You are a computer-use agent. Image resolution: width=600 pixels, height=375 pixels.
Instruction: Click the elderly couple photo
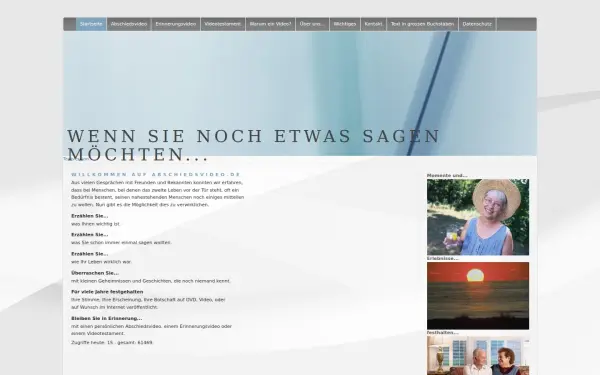(x=478, y=355)
